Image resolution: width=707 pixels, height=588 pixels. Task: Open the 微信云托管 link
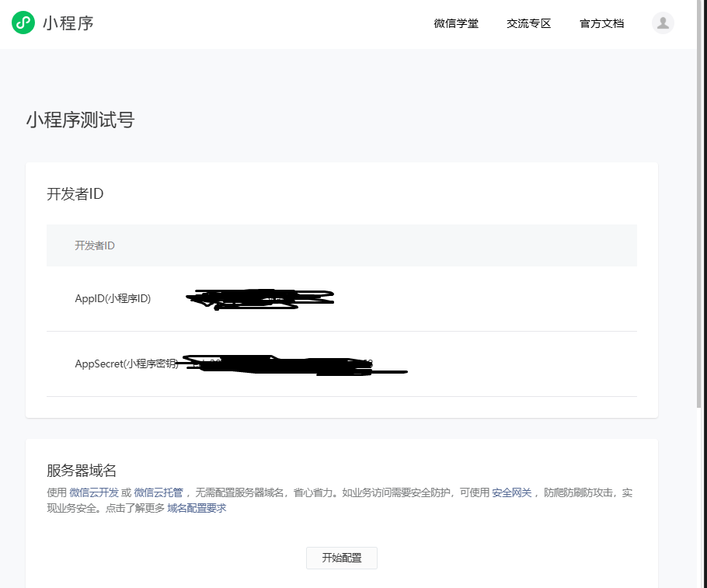tap(158, 492)
